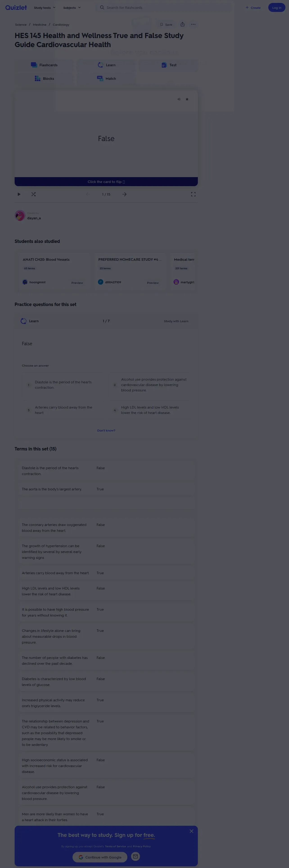Go to the Quizlet home logo

coord(16,7)
